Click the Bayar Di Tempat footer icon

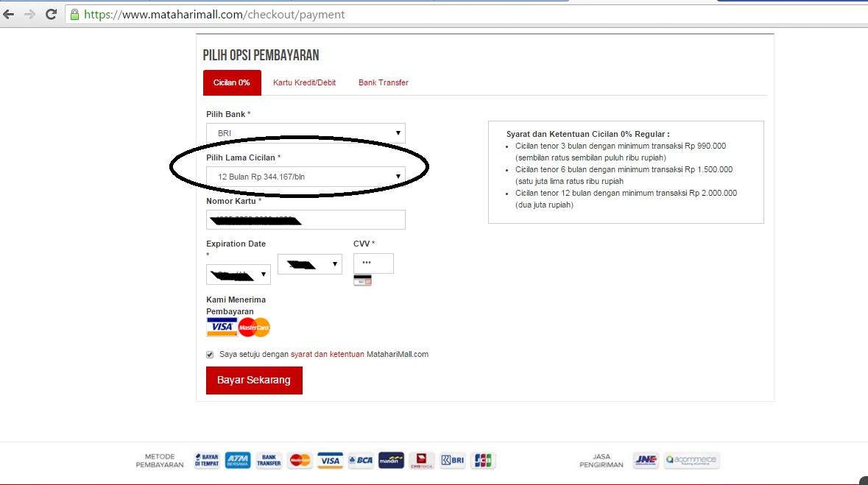pos(206,460)
